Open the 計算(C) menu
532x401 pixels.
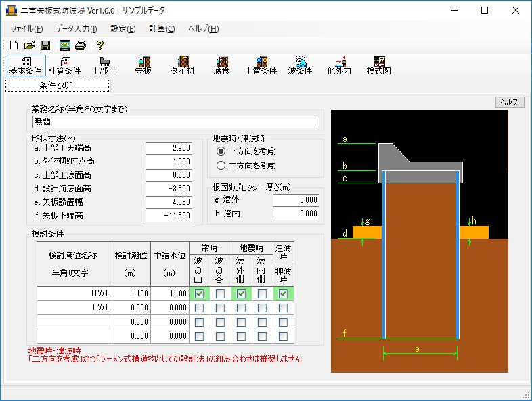tap(162, 29)
